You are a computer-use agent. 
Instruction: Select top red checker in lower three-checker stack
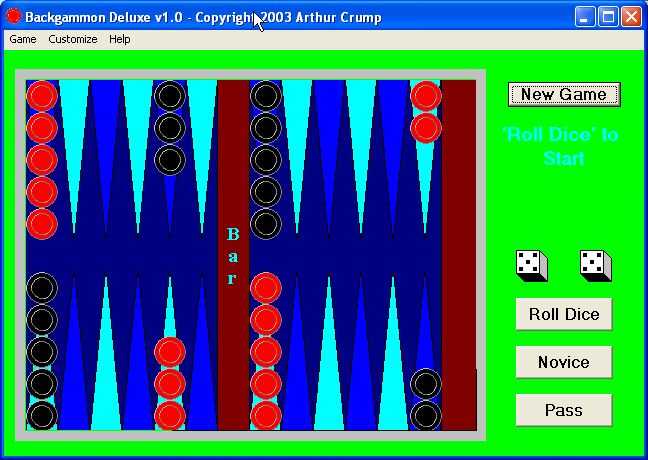pos(170,352)
